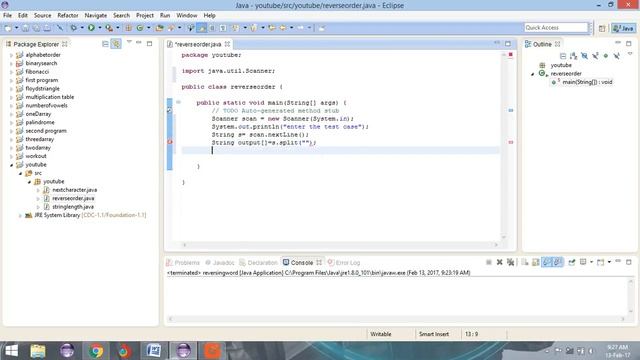Viewport: 640px width, 360px height.
Task: Open the Project menu
Action: pos(145,15)
